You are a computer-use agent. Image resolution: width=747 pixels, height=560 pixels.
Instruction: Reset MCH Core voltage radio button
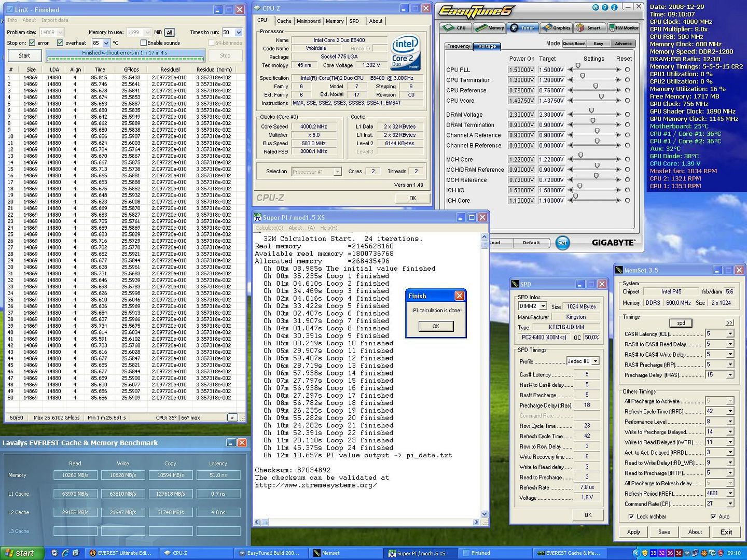(627, 159)
